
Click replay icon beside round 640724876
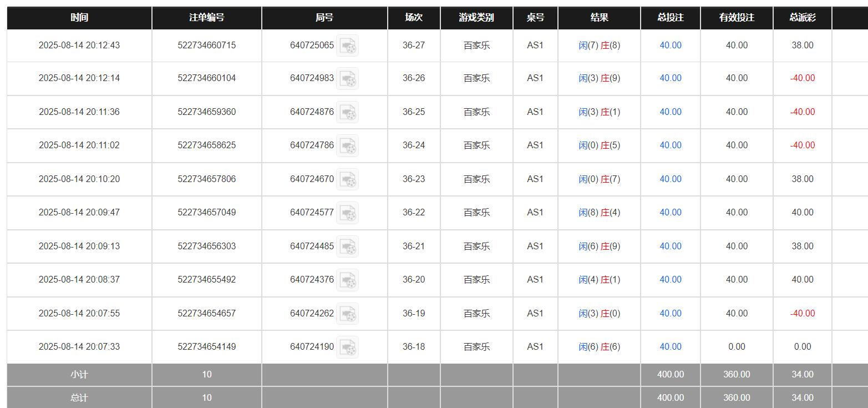coord(348,112)
